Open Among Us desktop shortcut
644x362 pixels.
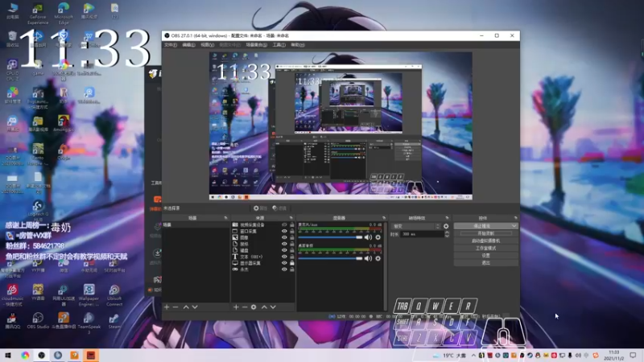coord(64,123)
